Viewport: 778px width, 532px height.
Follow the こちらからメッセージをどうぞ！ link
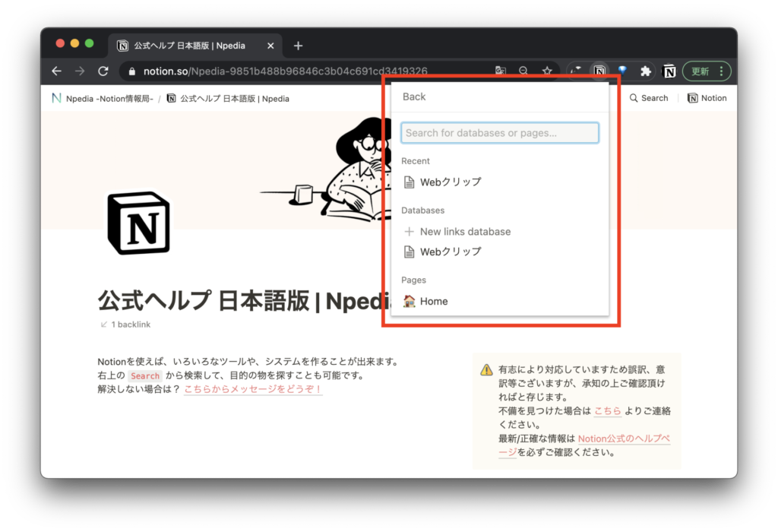coord(253,389)
